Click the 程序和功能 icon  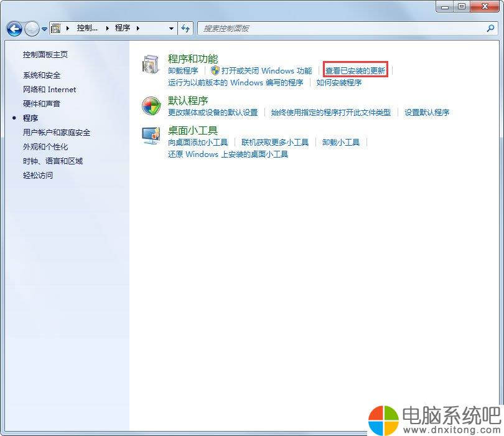pyautogui.click(x=151, y=64)
